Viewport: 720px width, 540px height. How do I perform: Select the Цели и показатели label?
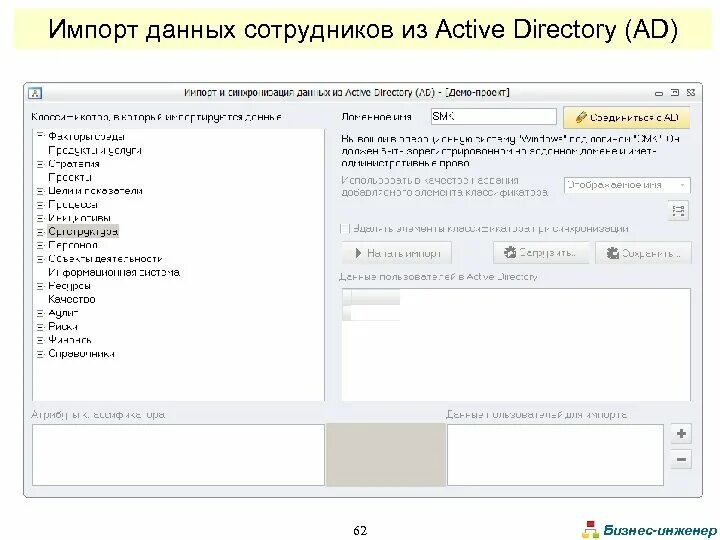click(95, 191)
